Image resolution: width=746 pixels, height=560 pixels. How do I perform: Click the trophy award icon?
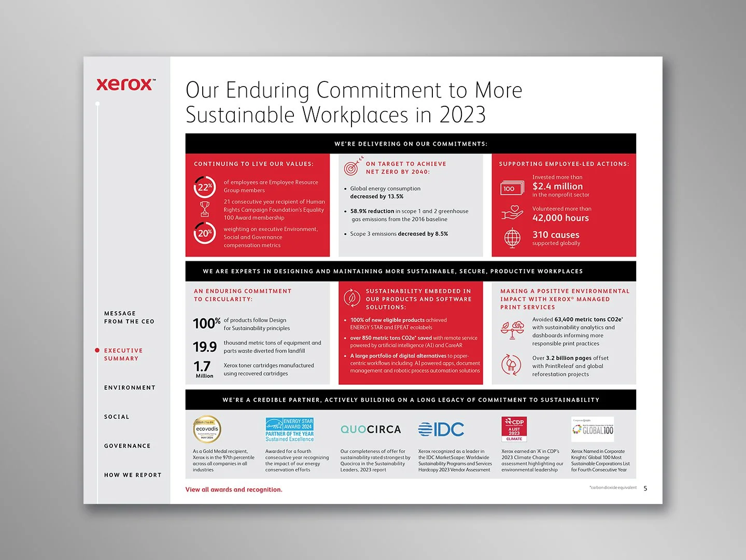(x=205, y=209)
